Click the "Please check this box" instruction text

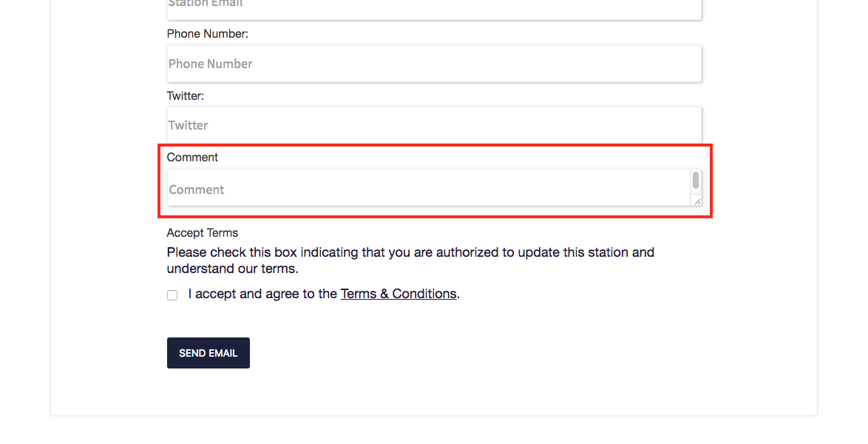click(410, 252)
